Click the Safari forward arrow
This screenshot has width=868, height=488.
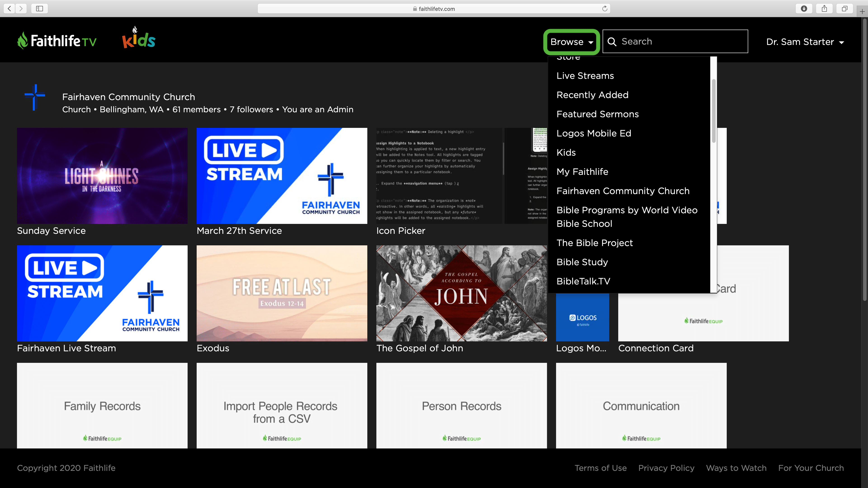[x=21, y=8]
